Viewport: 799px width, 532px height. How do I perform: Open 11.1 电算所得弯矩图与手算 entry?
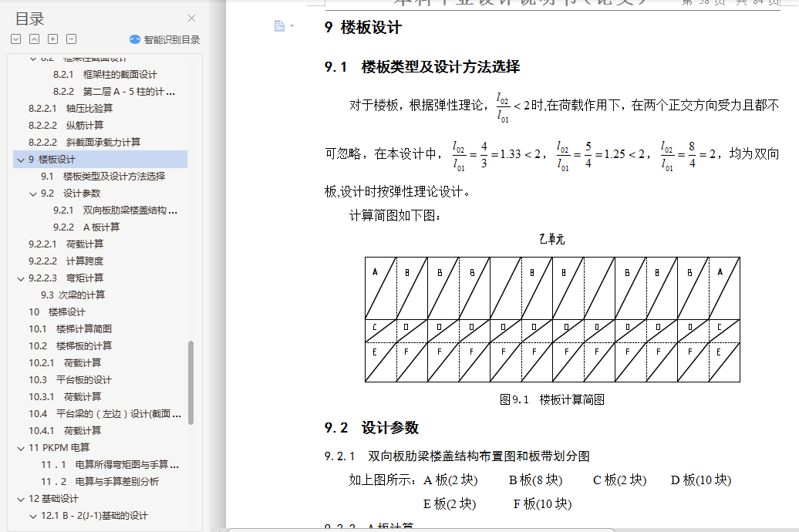(110, 465)
